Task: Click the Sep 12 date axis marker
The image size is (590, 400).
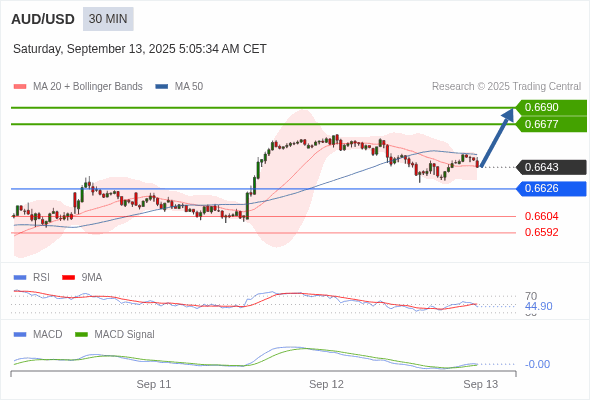Action: click(x=326, y=384)
